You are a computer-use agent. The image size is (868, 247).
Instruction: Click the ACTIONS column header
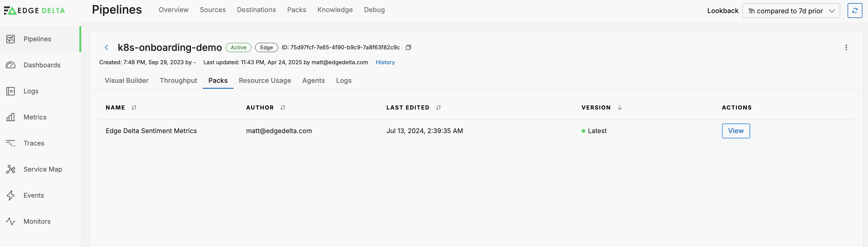(737, 108)
